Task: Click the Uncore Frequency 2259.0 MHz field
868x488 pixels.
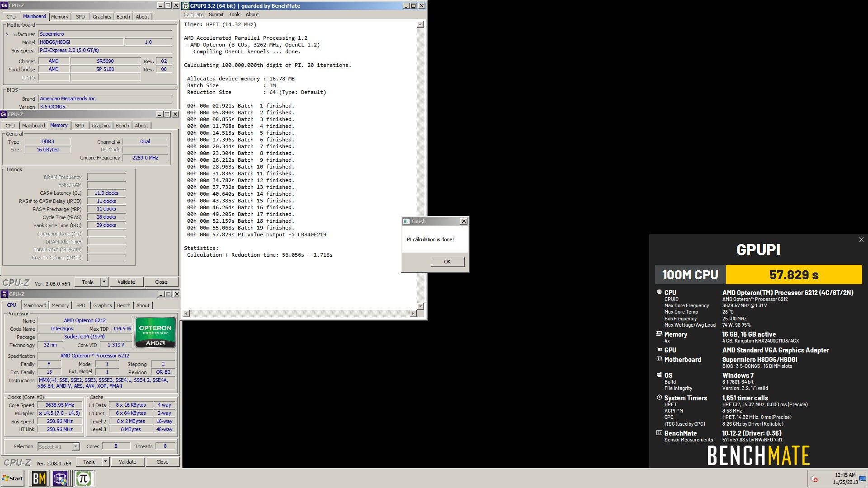Action: point(145,158)
